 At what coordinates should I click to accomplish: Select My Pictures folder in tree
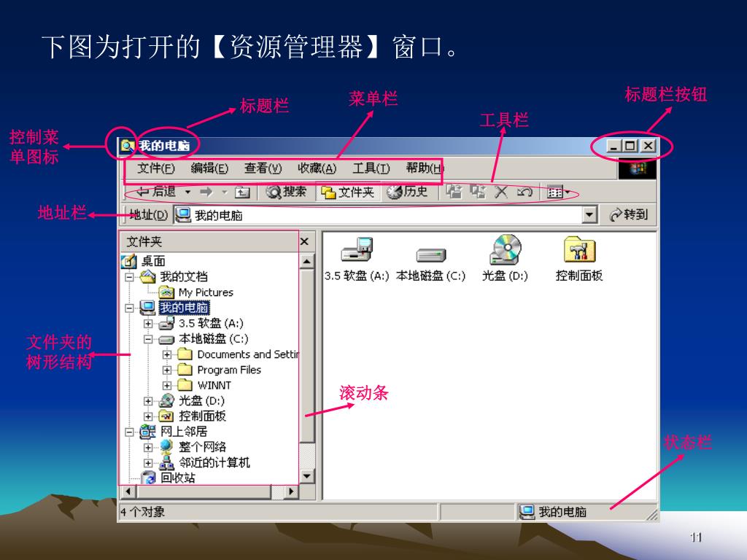pyautogui.click(x=206, y=292)
